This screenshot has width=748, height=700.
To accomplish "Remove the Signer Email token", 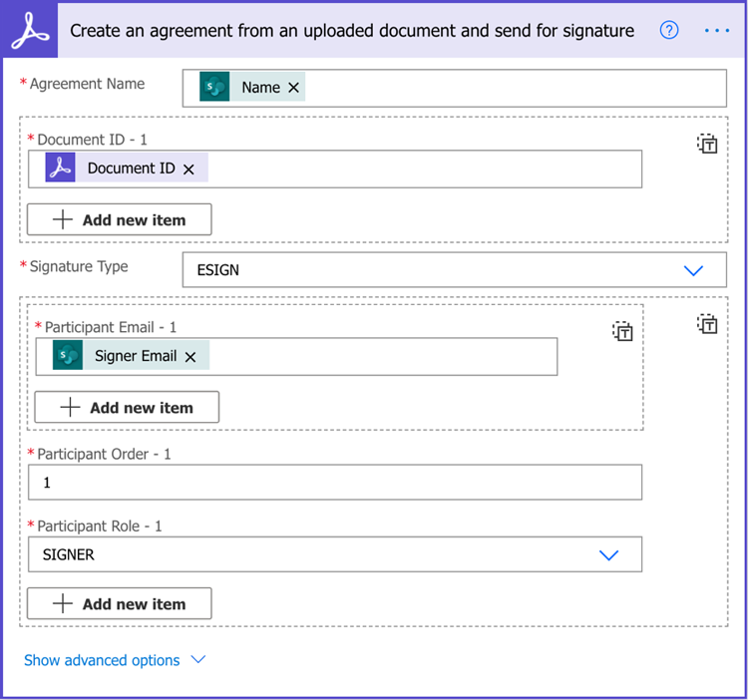I will click(190, 357).
